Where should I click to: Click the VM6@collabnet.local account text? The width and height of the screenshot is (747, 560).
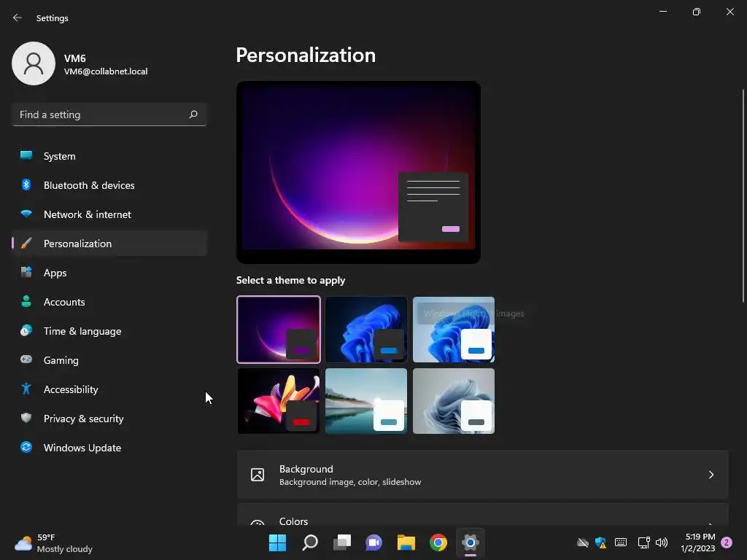point(106,71)
